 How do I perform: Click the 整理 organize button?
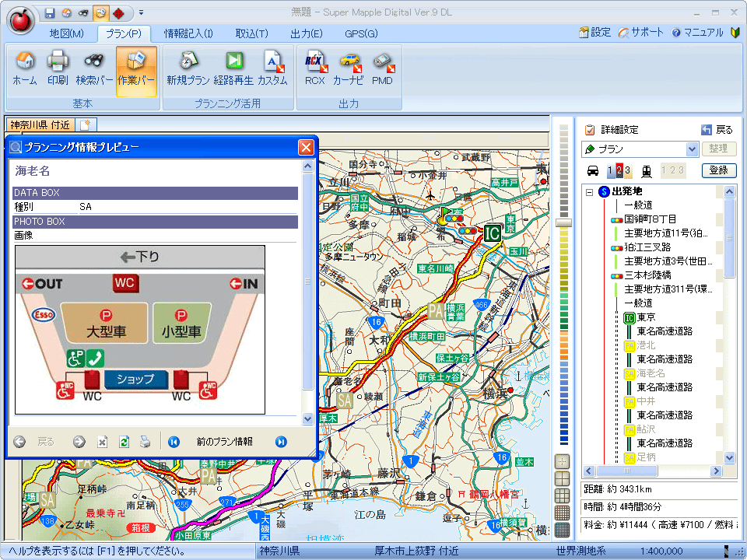pyautogui.click(x=718, y=149)
